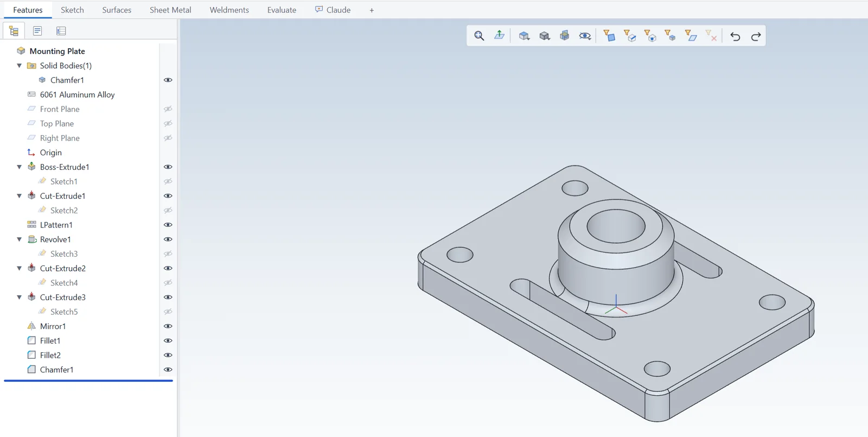Hide the Chamfer1 solid body
Image resolution: width=868 pixels, height=437 pixels.
pos(168,80)
